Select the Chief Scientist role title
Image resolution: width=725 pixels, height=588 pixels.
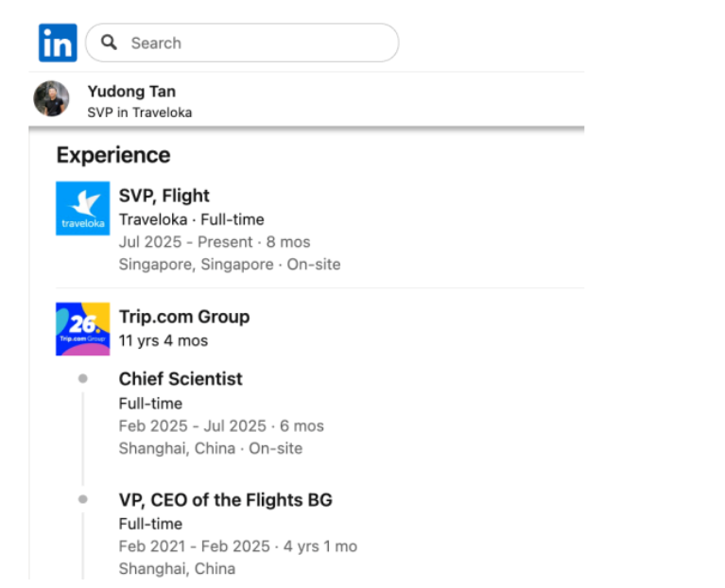[181, 379]
